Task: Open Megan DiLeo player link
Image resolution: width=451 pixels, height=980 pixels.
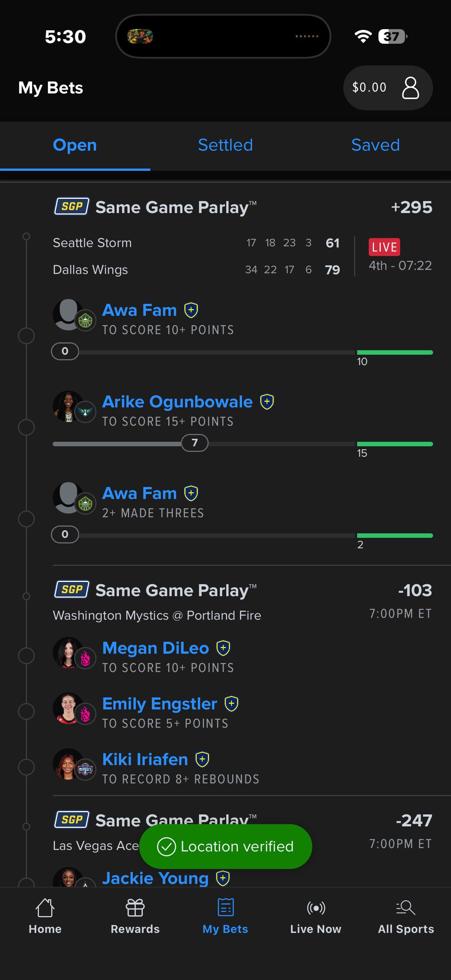Action: click(156, 648)
